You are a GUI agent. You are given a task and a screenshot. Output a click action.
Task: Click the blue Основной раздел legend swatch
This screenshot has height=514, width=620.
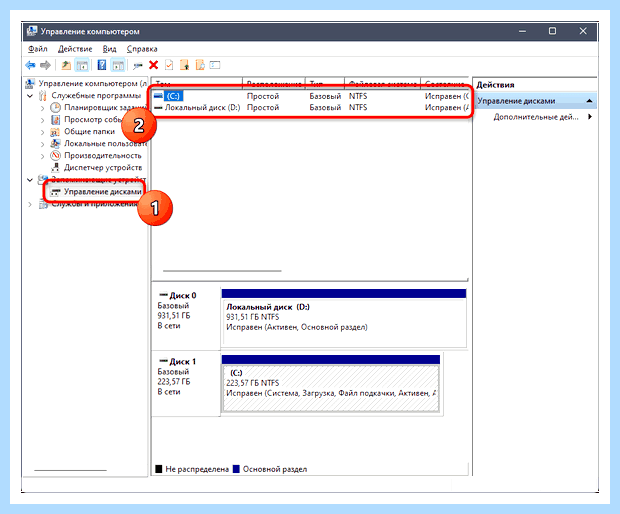pyautogui.click(x=236, y=469)
